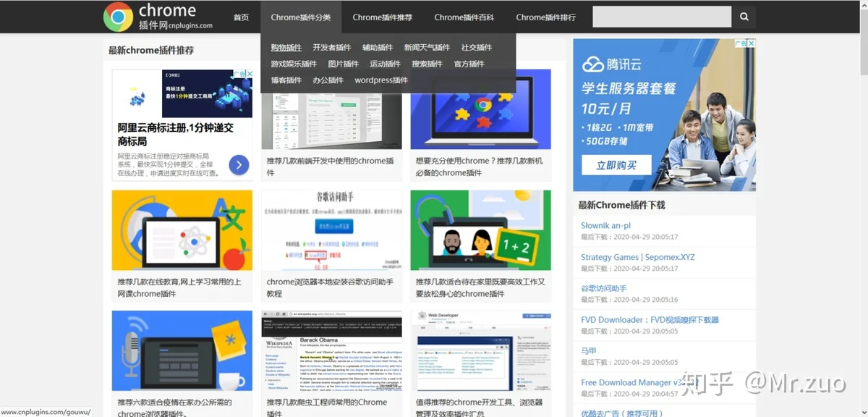Select 新闻天气插件 category
Image resolution: width=868 pixels, height=417 pixels.
coord(427,48)
